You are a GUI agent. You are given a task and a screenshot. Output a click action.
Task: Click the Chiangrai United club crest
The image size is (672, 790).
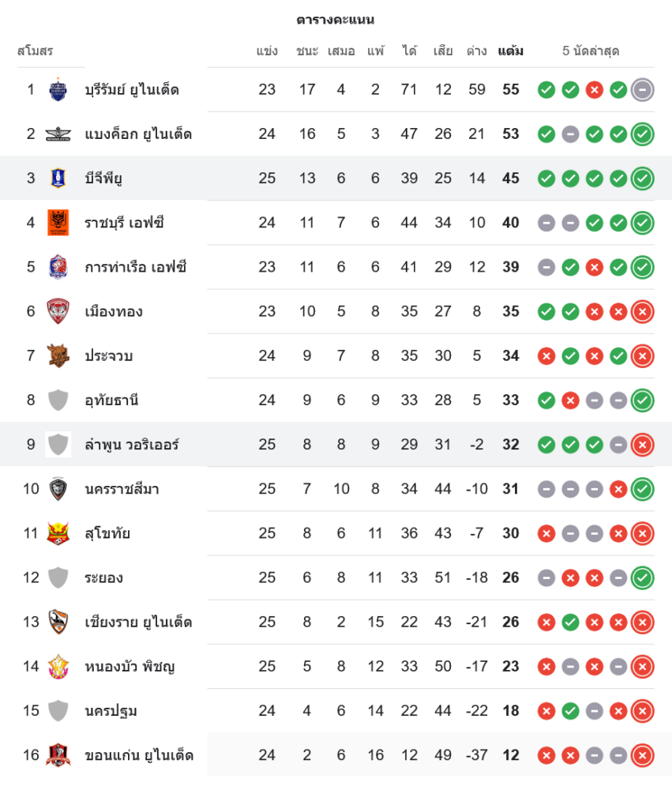coord(58,622)
